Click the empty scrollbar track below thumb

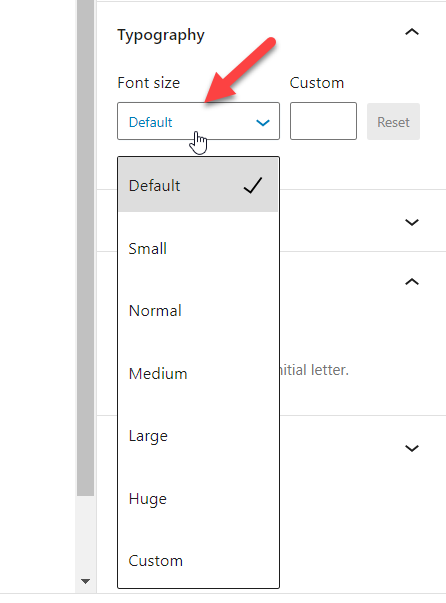coord(85,535)
